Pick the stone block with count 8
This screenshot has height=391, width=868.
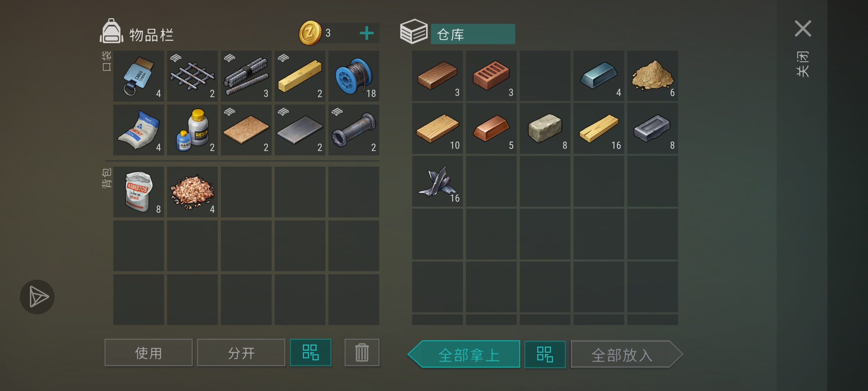[545, 128]
